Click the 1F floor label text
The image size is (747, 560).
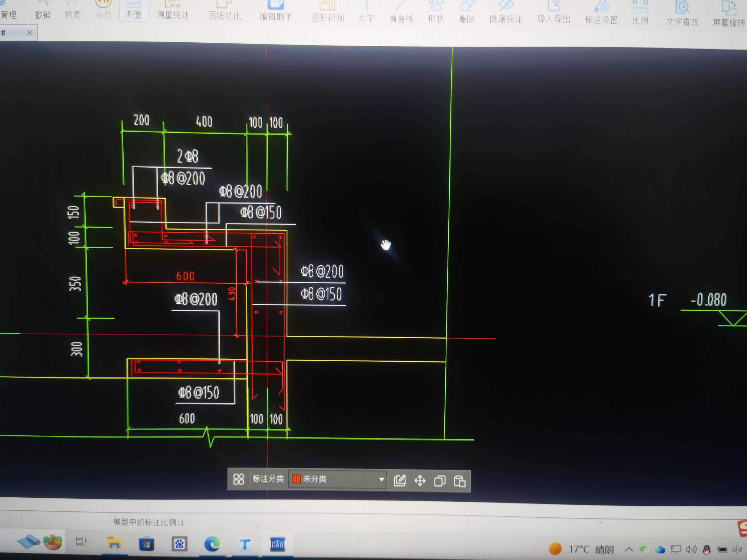pos(657,300)
